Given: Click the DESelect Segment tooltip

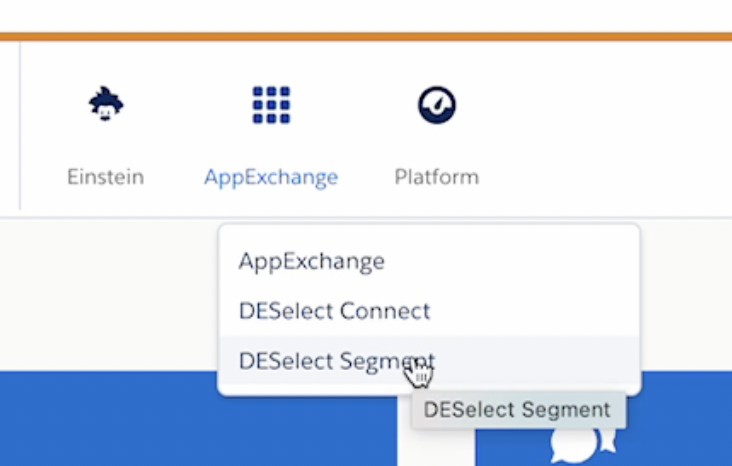Looking at the screenshot, I should click(x=517, y=410).
